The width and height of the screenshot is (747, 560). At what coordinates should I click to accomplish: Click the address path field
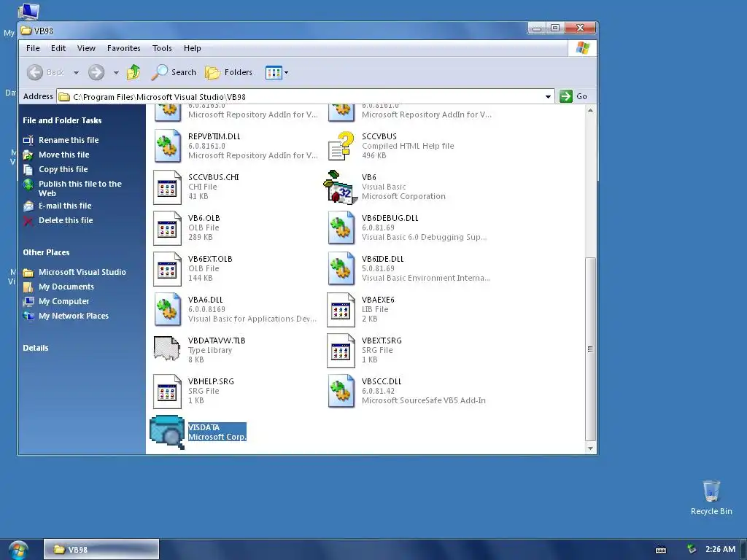[305, 97]
